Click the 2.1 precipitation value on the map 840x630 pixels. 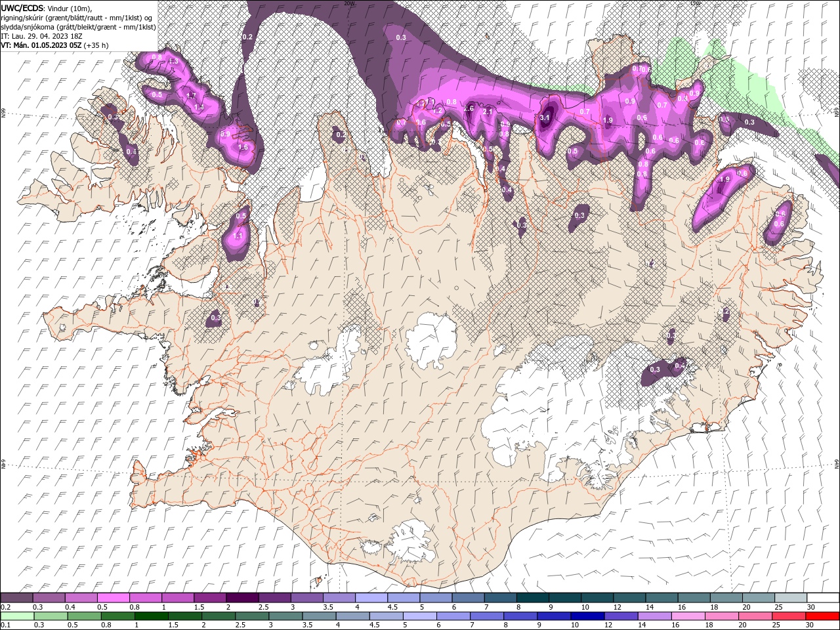coord(488,112)
